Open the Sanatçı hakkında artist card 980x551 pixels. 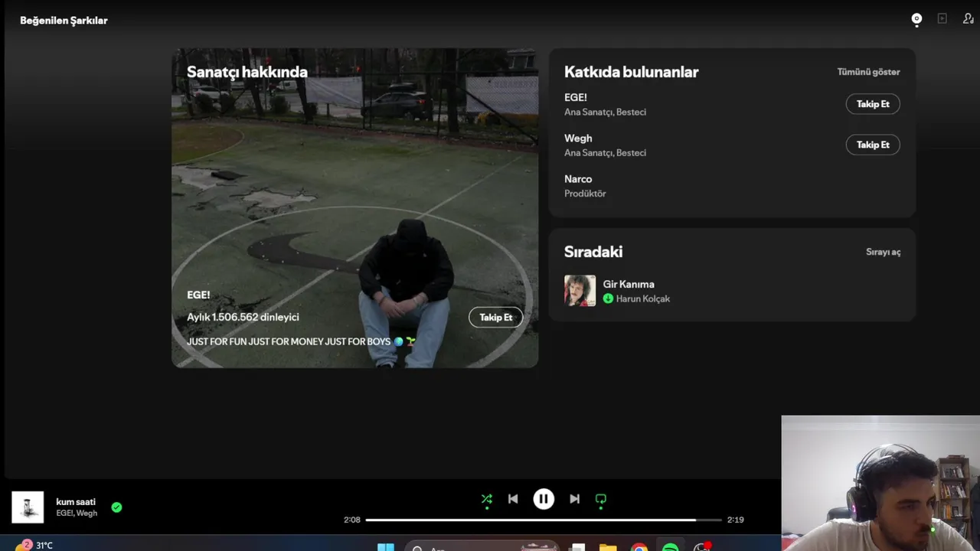pyautogui.click(x=354, y=208)
